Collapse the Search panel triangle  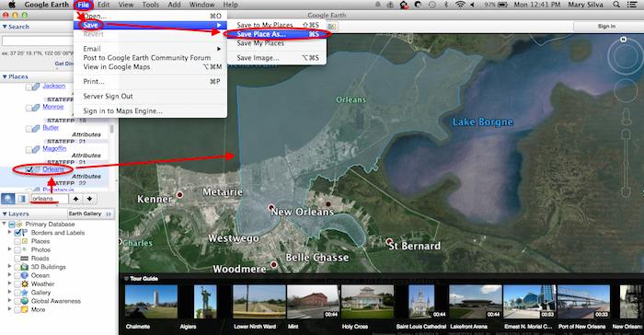pyautogui.click(x=5, y=27)
